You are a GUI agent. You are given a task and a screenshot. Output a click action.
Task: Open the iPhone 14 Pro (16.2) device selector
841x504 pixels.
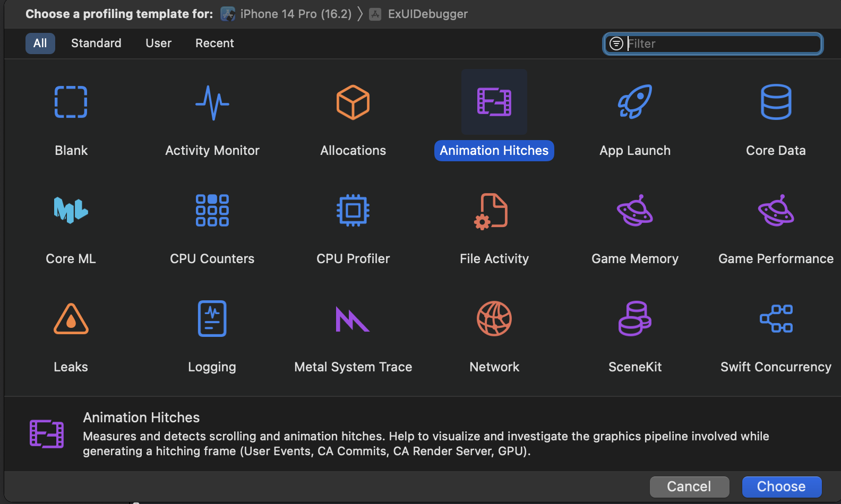[x=286, y=14]
